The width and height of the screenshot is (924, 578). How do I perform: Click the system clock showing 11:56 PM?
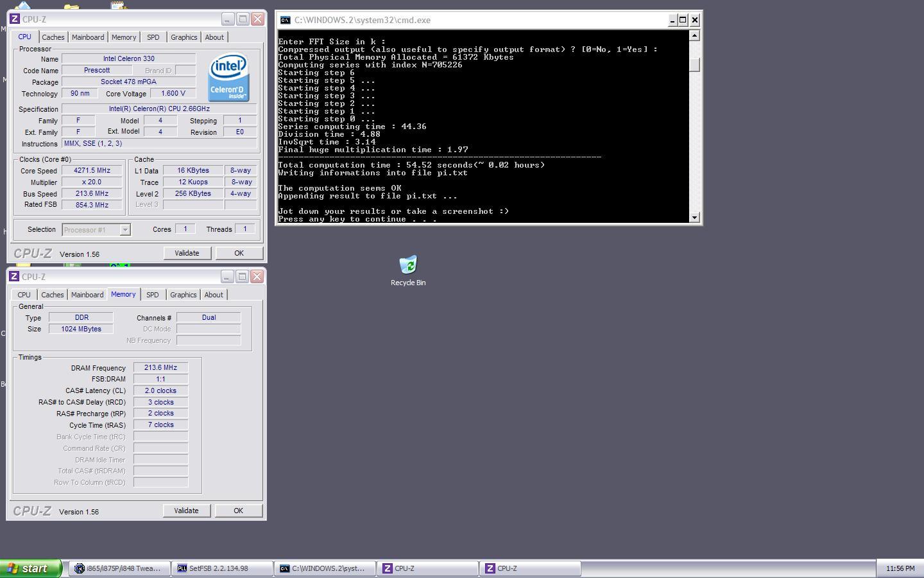900,568
